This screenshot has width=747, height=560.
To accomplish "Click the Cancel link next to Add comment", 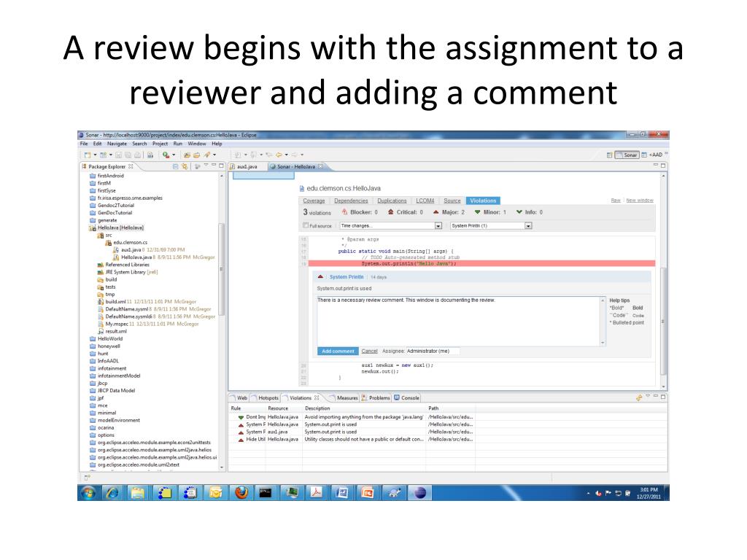I will 369,351.
